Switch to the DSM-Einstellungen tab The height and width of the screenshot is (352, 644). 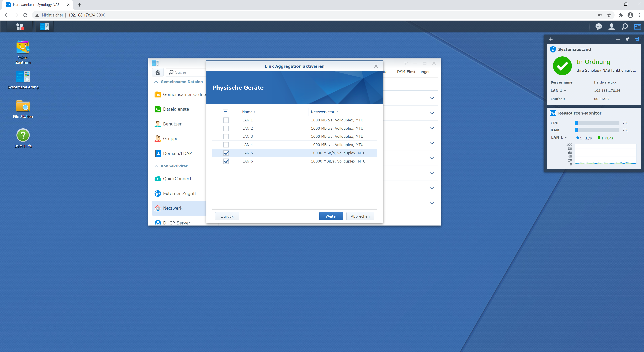(414, 72)
